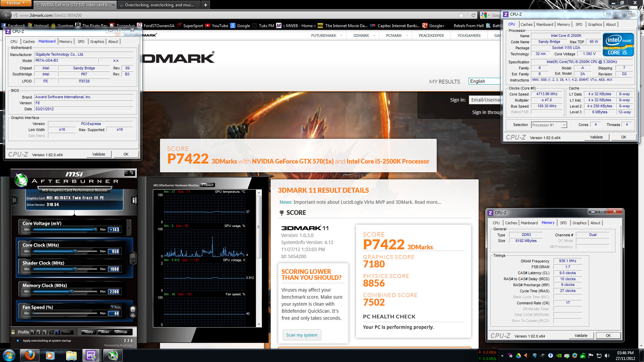This screenshot has height=362, width=644.
Task: Open Caches tab in the processor CPU-Z window
Action: point(526,24)
